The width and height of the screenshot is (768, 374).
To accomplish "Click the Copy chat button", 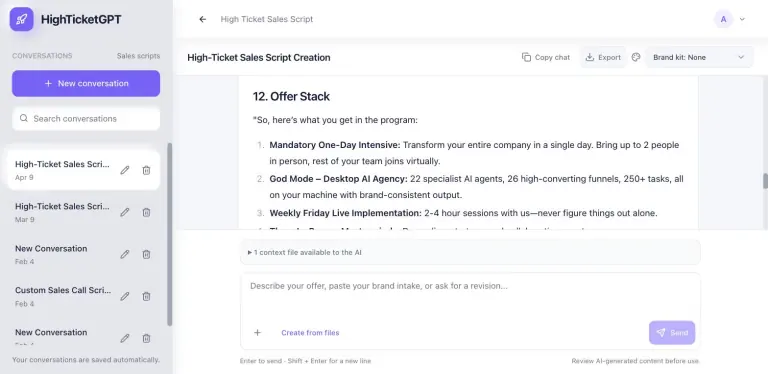I will 546,57.
